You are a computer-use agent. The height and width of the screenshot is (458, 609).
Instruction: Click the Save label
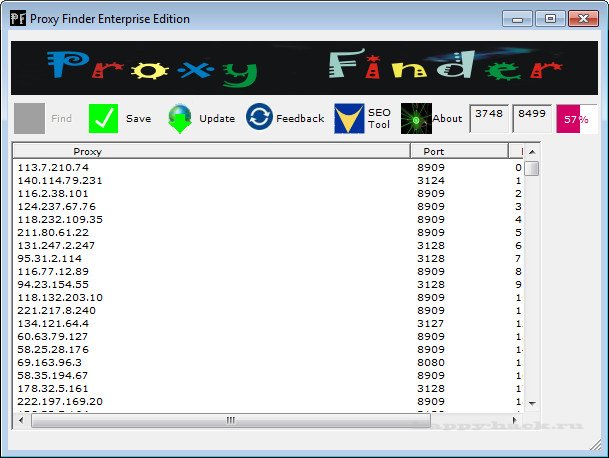pyautogui.click(x=138, y=118)
